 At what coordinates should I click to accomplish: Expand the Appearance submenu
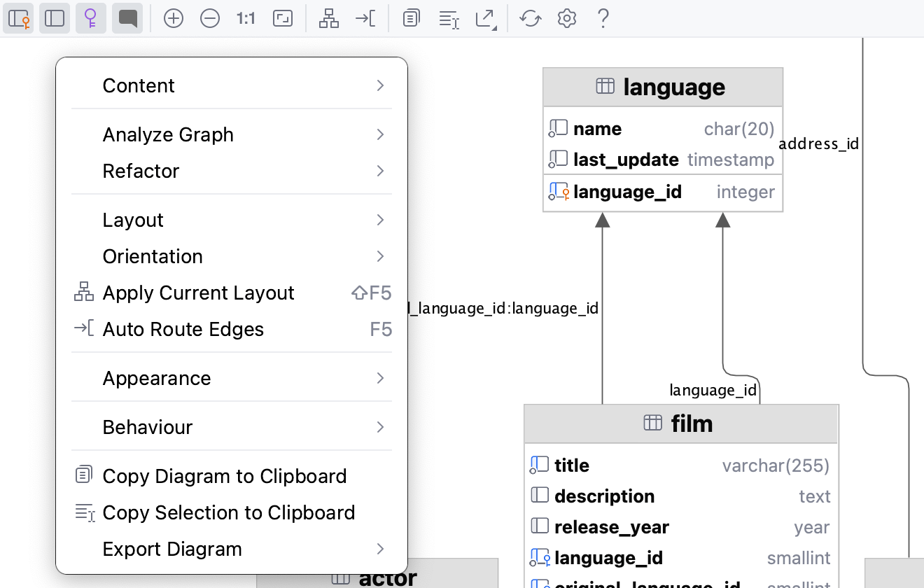pos(232,378)
